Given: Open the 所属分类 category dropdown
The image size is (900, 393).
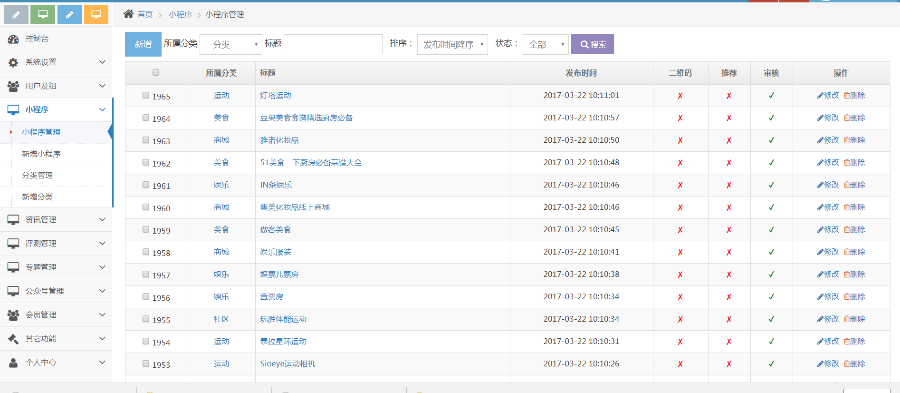Looking at the screenshot, I should click(231, 44).
